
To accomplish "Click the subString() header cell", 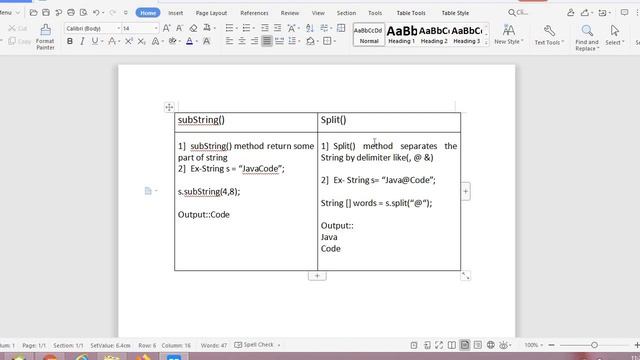I will click(246, 122).
